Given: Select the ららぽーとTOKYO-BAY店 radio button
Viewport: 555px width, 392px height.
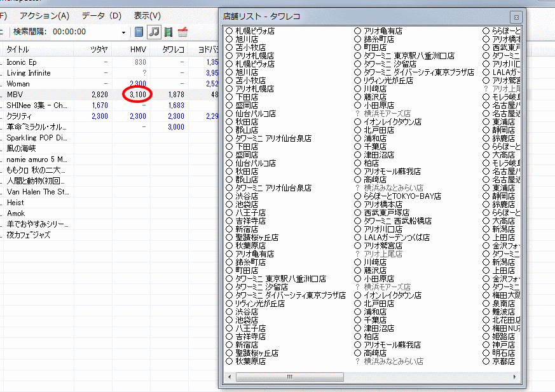Looking at the screenshot, I should pyautogui.click(x=357, y=196).
